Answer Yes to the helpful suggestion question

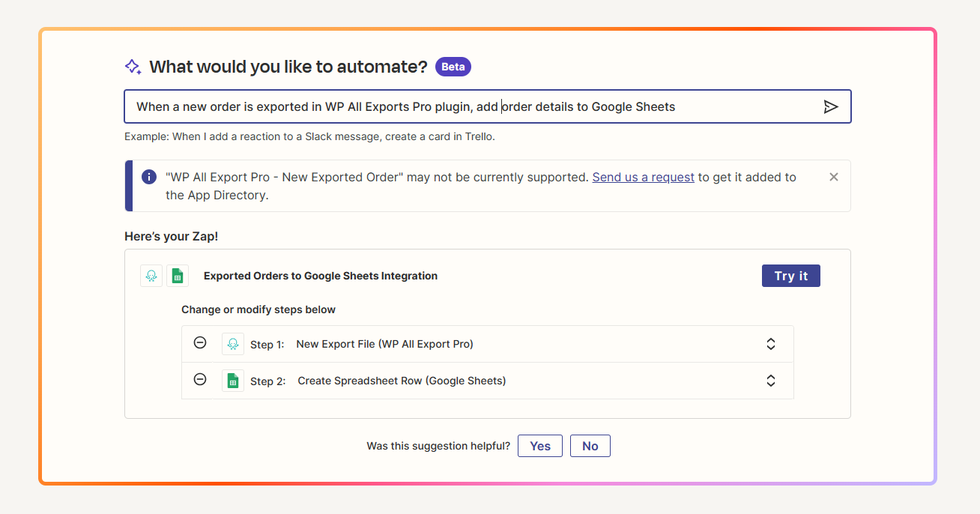click(x=539, y=446)
